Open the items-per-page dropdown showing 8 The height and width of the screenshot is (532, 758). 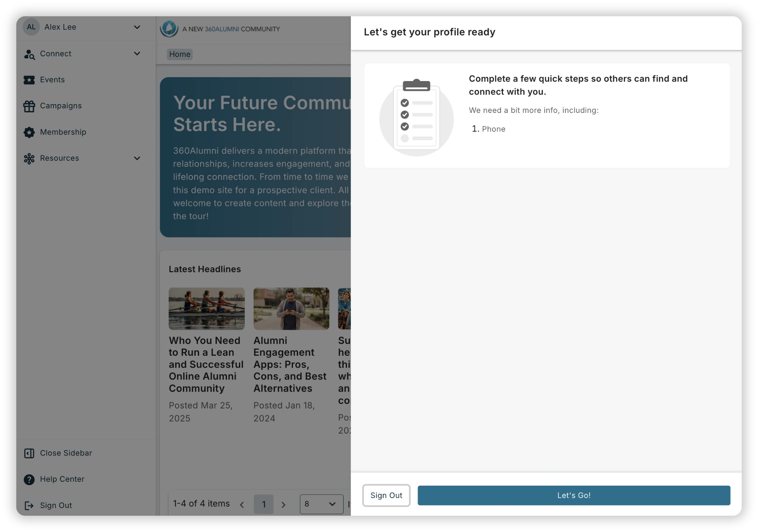point(321,504)
